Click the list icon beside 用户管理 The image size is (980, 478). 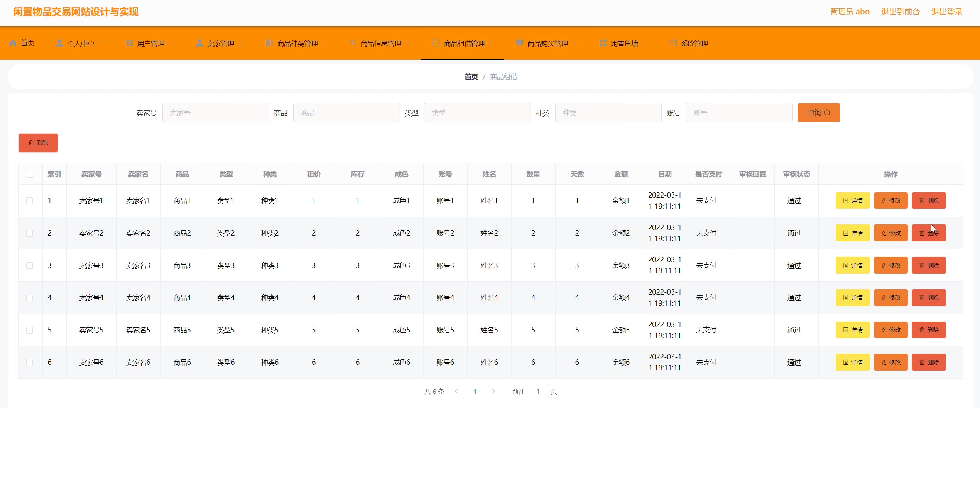point(129,43)
